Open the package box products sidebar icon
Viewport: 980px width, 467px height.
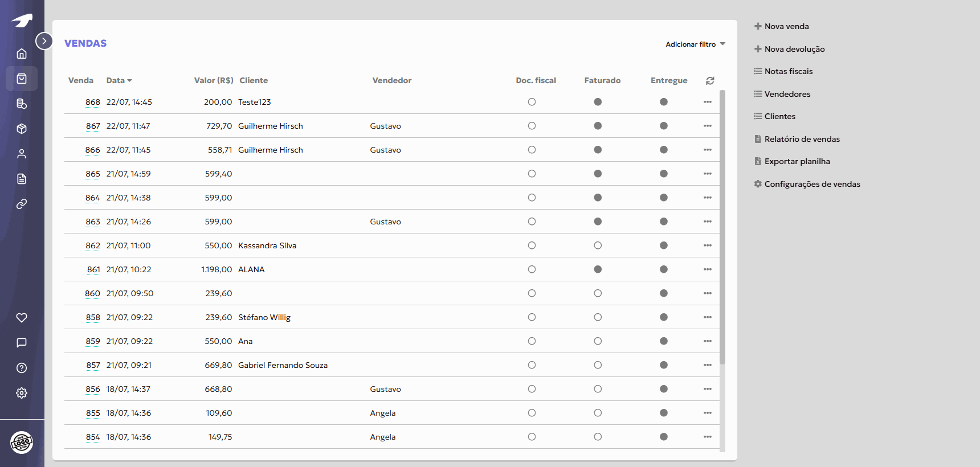(22, 129)
